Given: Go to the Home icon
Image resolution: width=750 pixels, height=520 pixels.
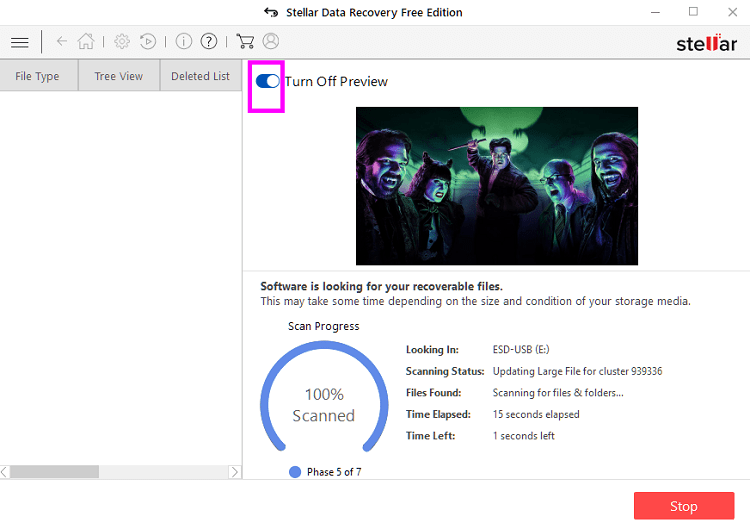Looking at the screenshot, I should click(x=86, y=41).
